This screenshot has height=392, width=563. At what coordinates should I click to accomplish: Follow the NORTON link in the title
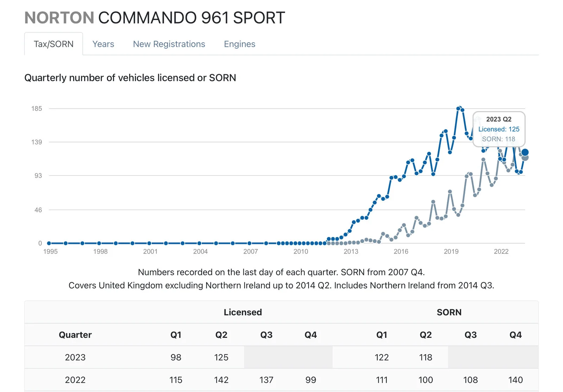click(x=59, y=18)
